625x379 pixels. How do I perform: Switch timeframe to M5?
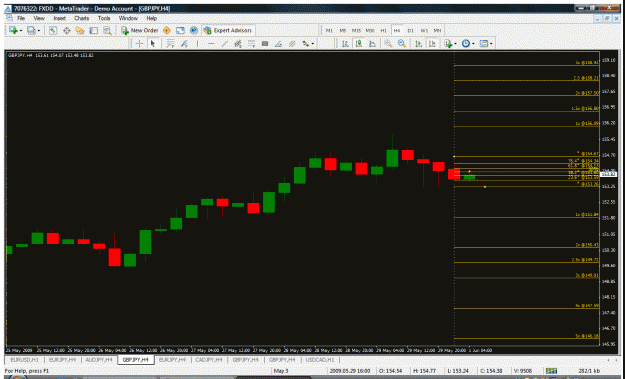tap(342, 31)
